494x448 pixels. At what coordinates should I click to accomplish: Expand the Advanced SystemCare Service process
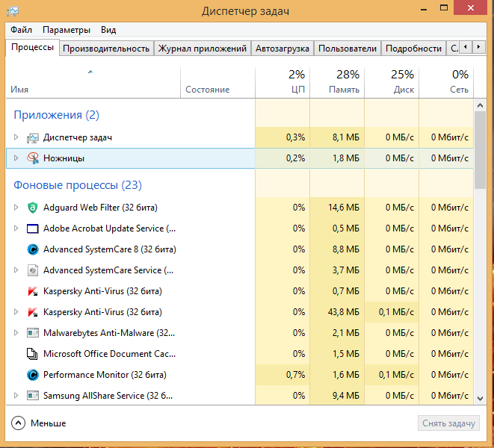[16, 270]
